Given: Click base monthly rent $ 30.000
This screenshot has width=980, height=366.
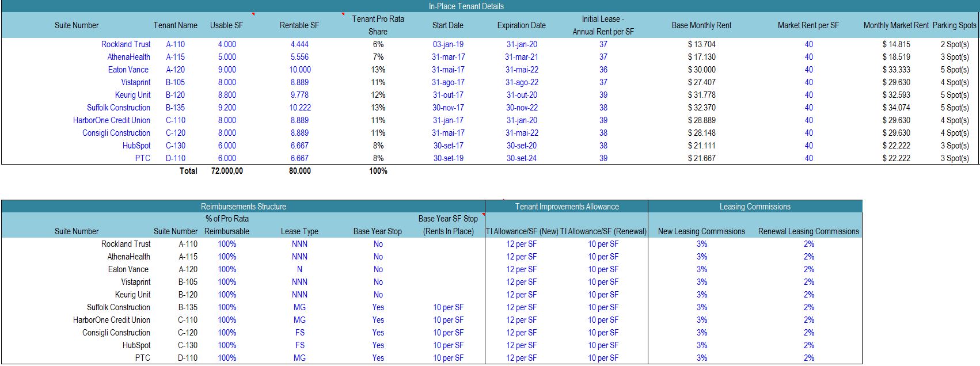Looking at the screenshot, I should pos(701,70).
